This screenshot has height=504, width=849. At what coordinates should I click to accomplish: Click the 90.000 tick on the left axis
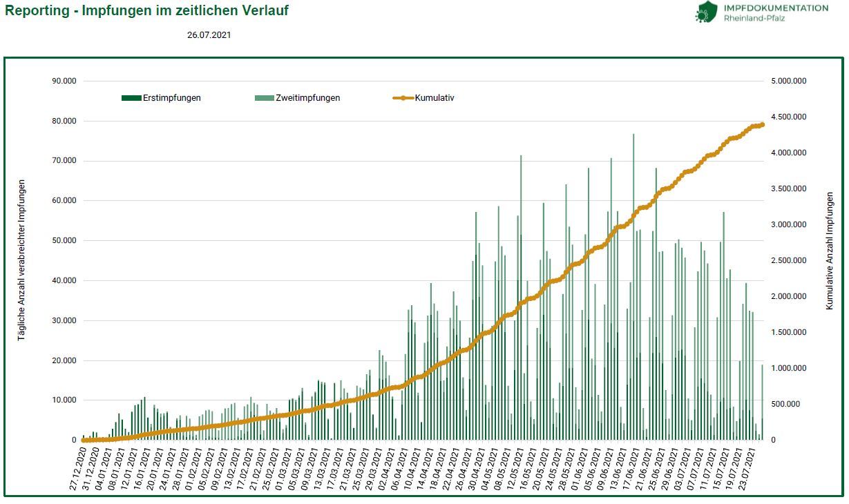tap(64, 81)
